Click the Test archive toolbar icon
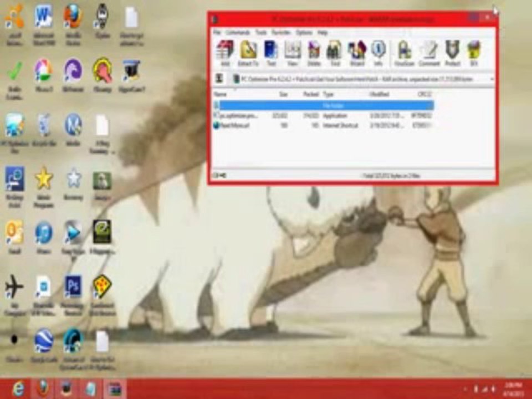 pyautogui.click(x=271, y=53)
